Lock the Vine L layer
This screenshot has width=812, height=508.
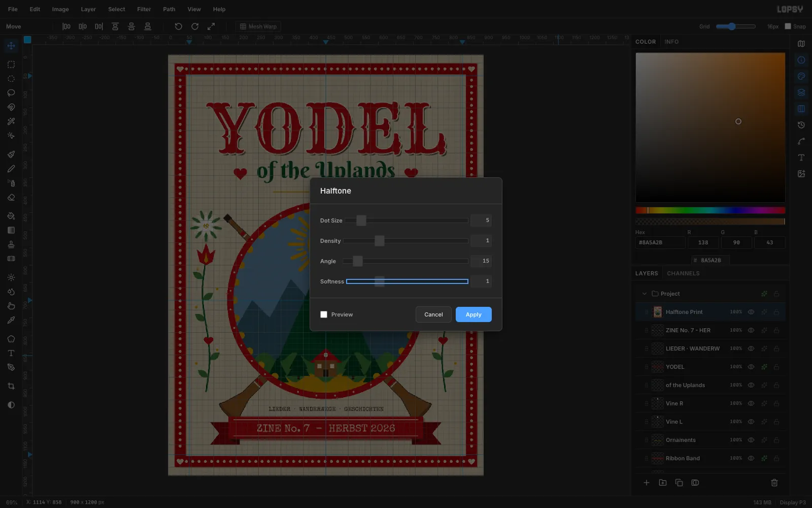point(776,422)
